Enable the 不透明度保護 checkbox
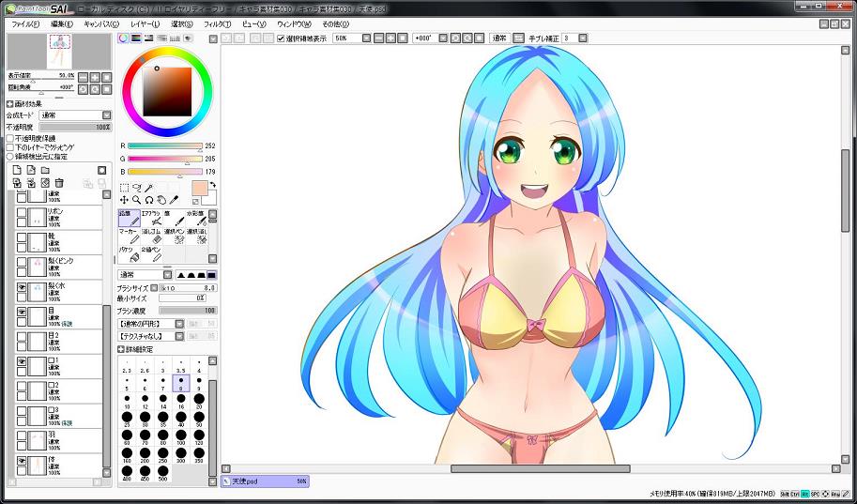The width and height of the screenshot is (857, 504). click(10, 138)
